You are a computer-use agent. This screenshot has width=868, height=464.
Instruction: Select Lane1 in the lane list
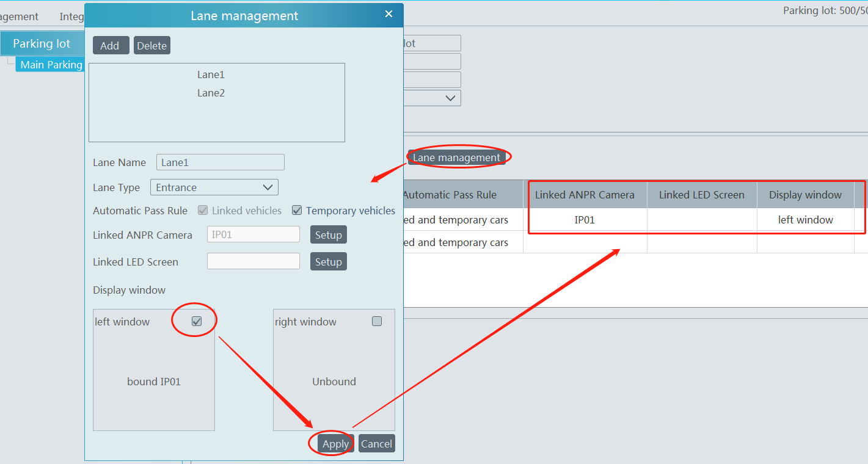pos(211,74)
